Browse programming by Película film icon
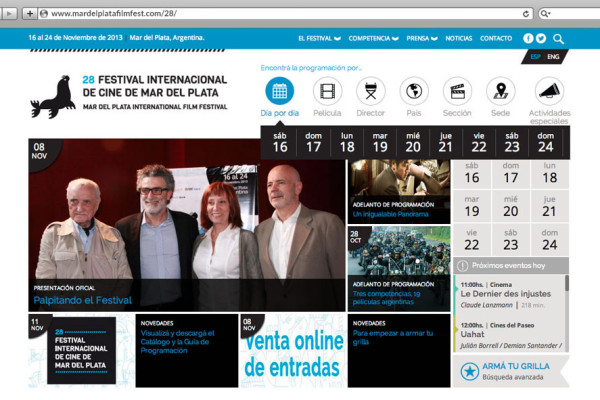 click(327, 91)
